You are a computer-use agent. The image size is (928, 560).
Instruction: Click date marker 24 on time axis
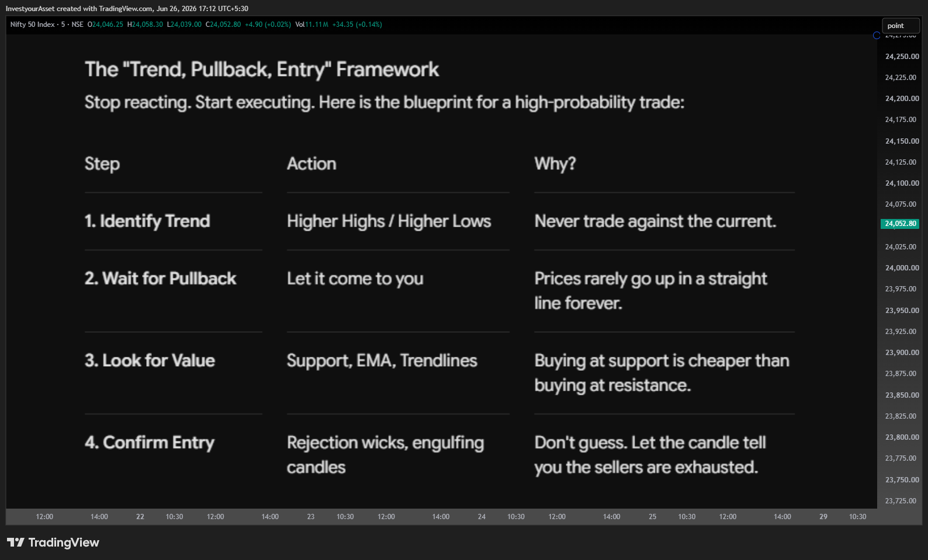(482, 517)
